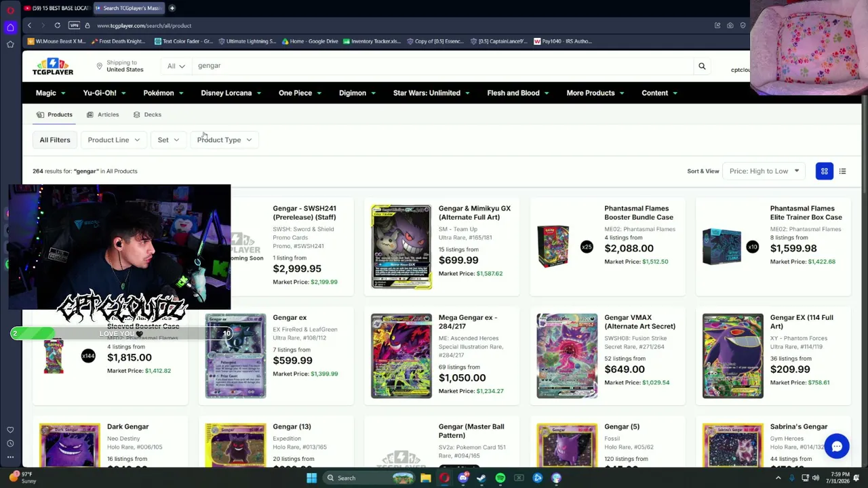The width and height of the screenshot is (868, 488).
Task: Switch to list view layout
Action: tap(842, 171)
